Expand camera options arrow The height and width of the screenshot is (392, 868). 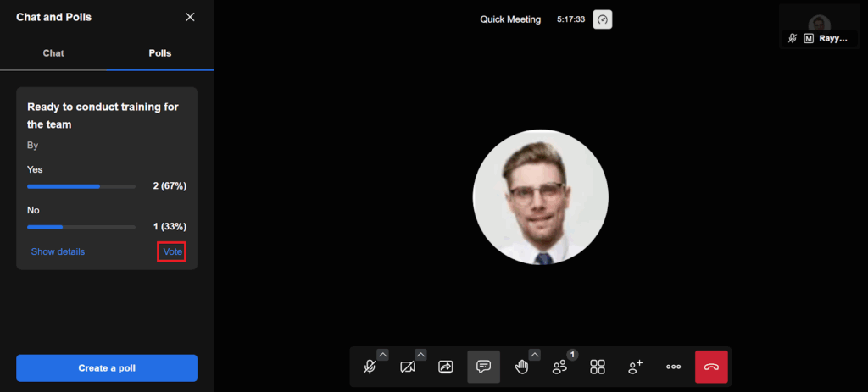pyautogui.click(x=420, y=355)
